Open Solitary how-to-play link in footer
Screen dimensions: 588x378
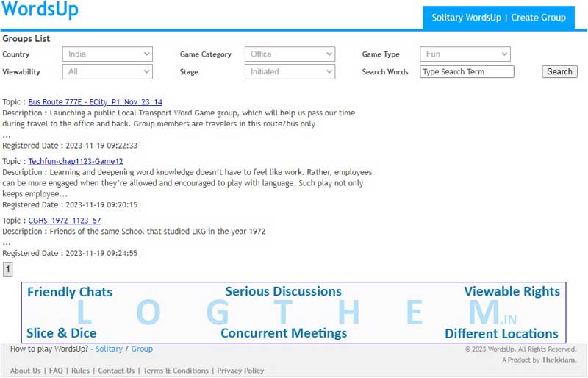(109, 349)
